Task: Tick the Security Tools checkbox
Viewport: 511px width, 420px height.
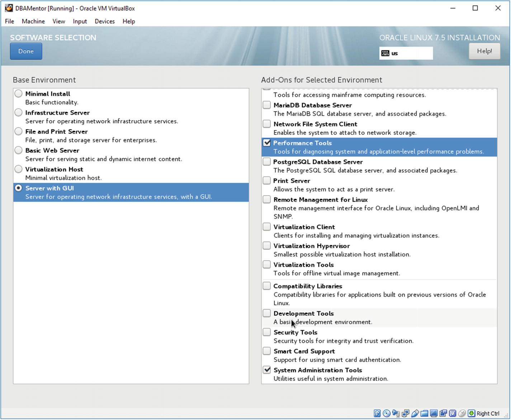Action: 266,332
